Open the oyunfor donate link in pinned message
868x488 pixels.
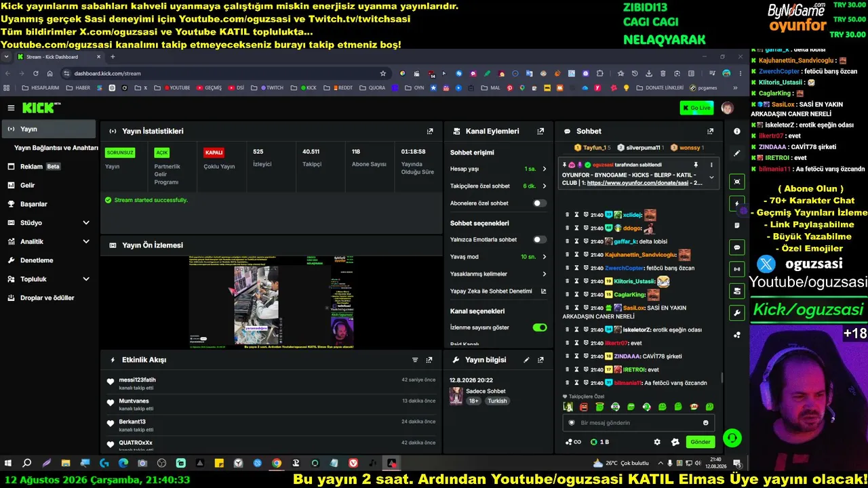click(637, 183)
